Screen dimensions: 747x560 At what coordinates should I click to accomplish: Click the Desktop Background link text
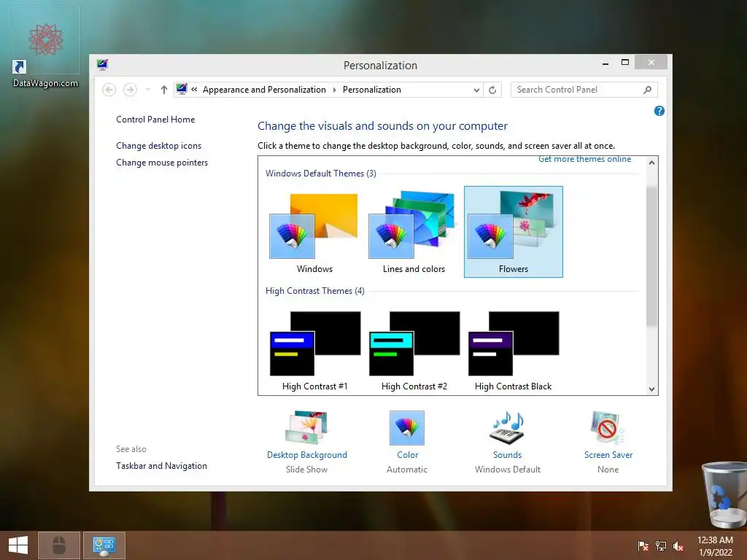tap(307, 455)
